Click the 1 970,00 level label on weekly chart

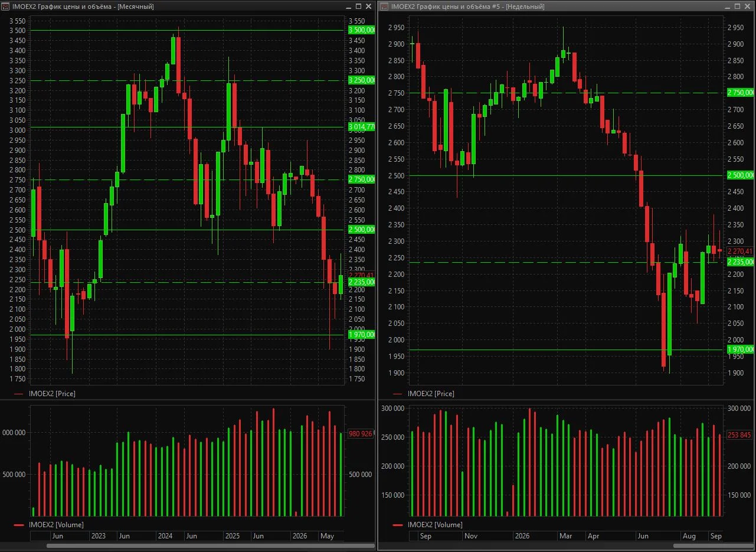point(740,350)
